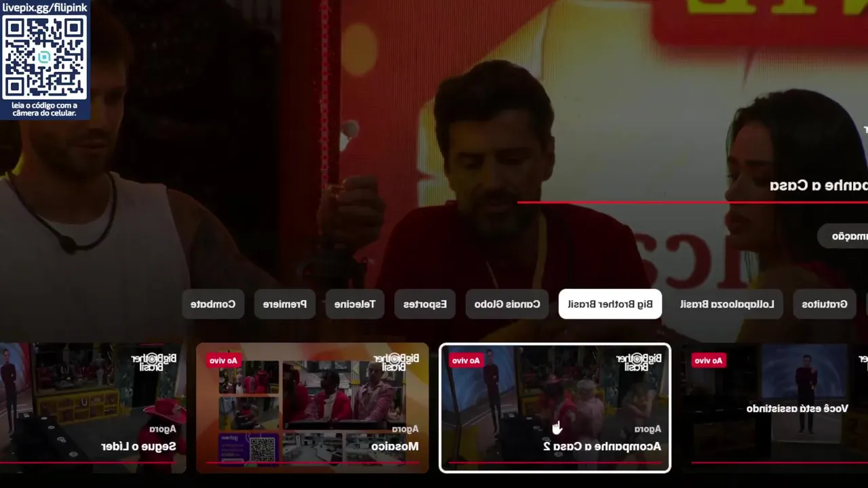Click the livepix.gg/filipink link text
The height and width of the screenshot is (488, 868).
click(x=45, y=7)
